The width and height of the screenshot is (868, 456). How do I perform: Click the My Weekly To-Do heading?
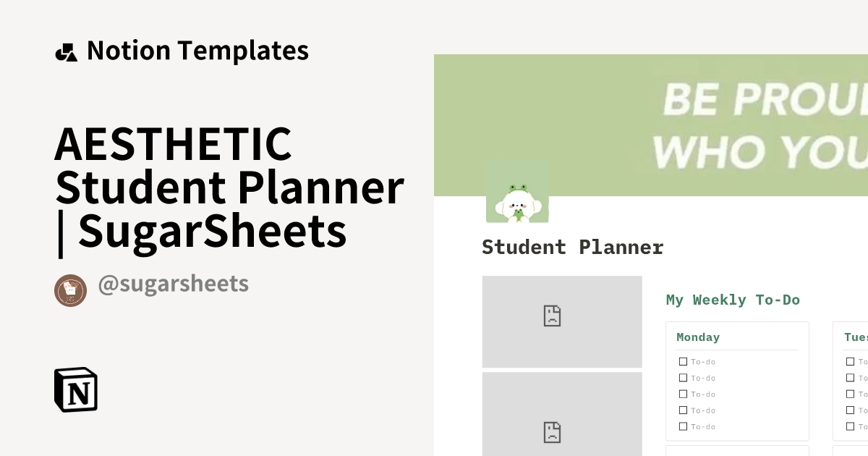[x=733, y=299]
